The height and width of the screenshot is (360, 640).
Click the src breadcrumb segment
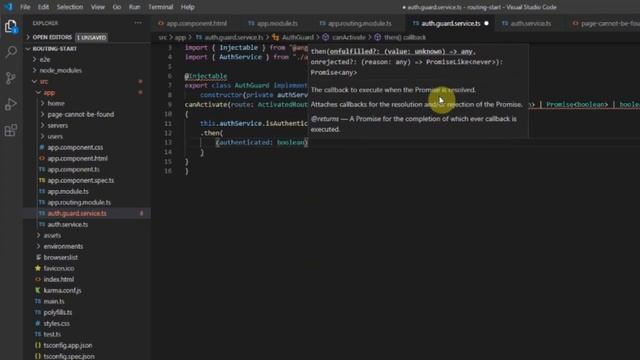tap(162, 38)
